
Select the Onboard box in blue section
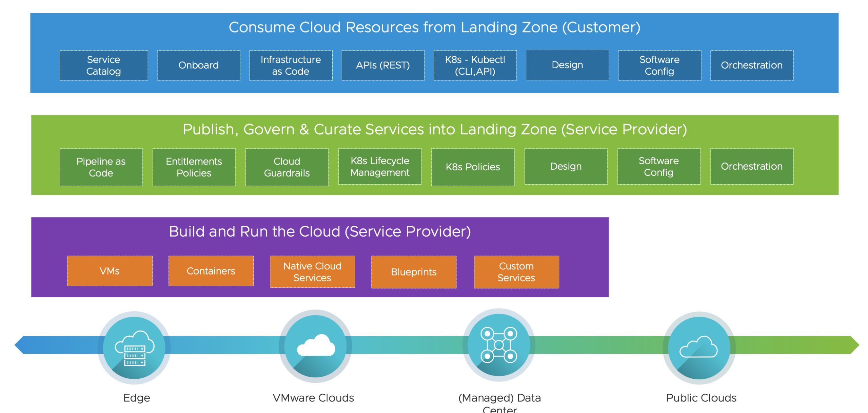point(199,65)
